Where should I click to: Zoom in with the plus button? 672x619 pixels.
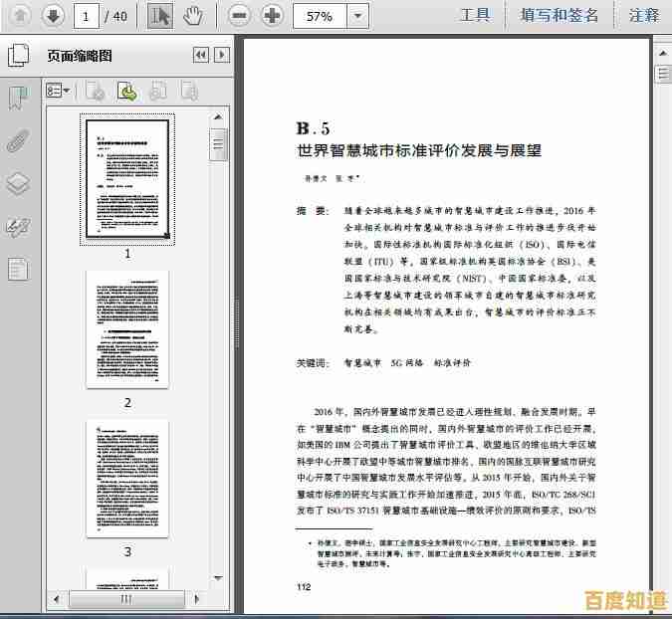click(x=272, y=16)
